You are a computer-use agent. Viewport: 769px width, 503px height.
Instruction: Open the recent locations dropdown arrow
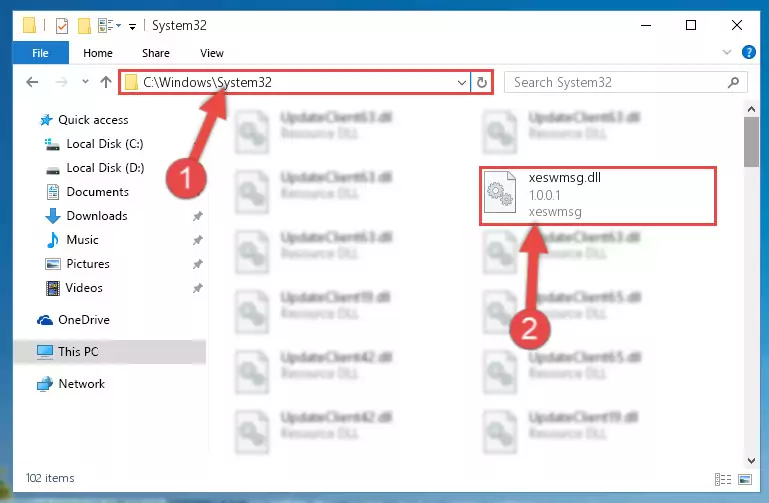click(85, 81)
